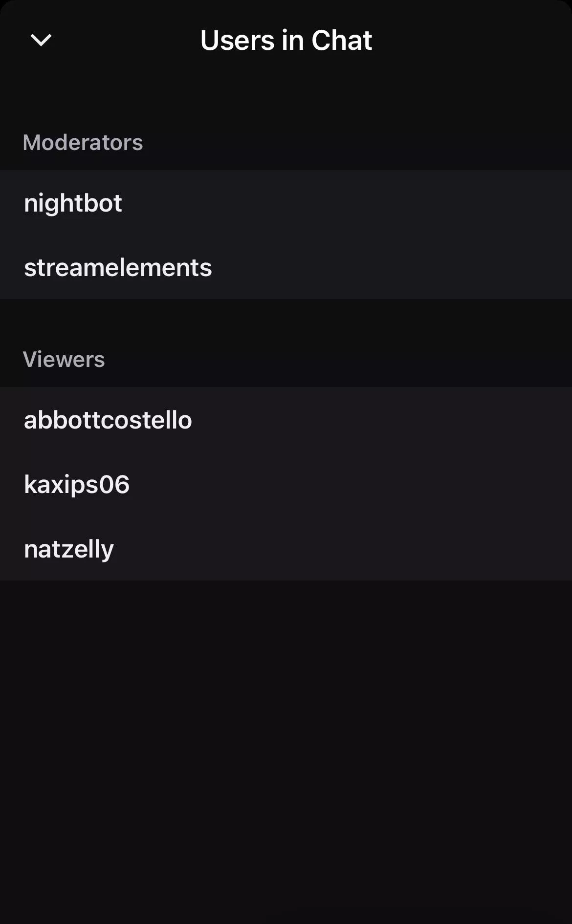View streamelements user details
Viewport: 572px width, 924px height.
click(118, 267)
